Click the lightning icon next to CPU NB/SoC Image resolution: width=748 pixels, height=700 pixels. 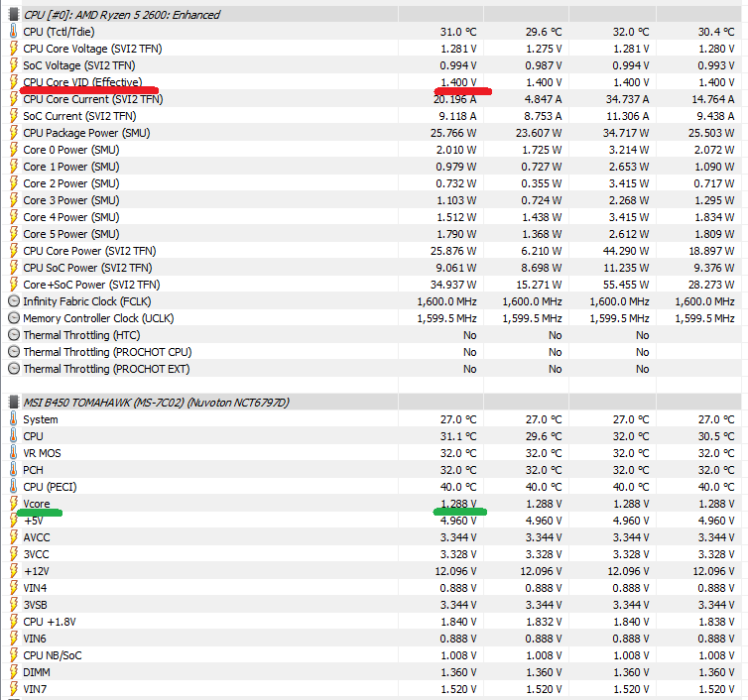[x=13, y=655]
